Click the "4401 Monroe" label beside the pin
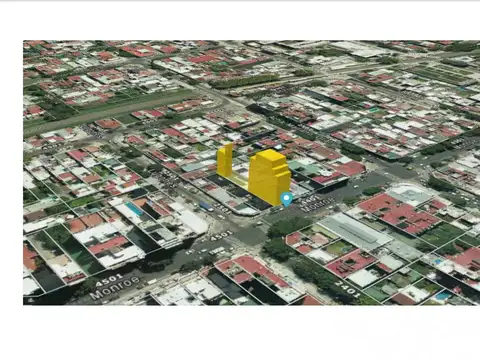Viewport: 480px width, 360px height. pos(316,203)
